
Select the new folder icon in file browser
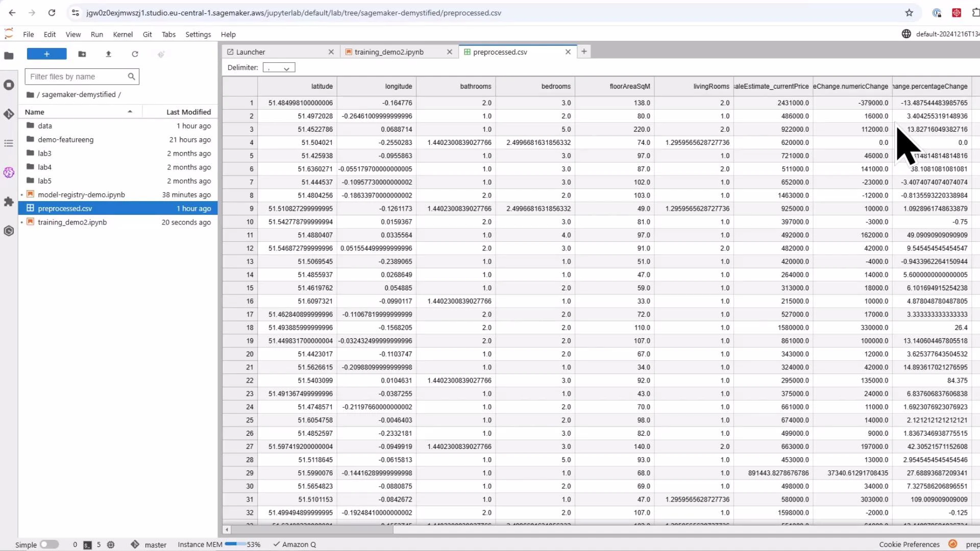coord(82,54)
